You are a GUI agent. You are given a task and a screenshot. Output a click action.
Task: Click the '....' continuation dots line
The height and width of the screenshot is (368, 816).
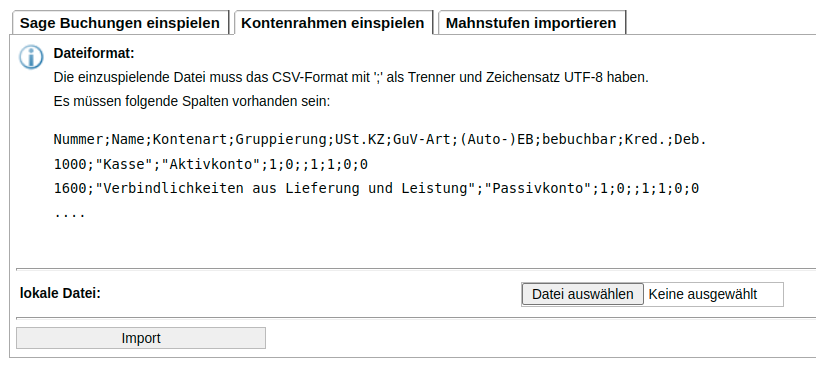tap(70, 213)
